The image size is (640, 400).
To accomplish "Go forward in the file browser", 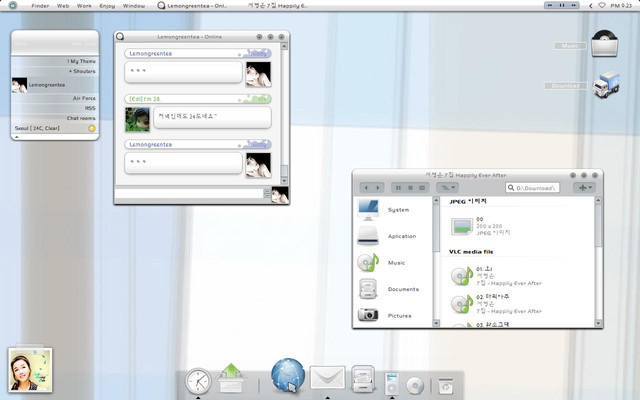I will [378, 188].
